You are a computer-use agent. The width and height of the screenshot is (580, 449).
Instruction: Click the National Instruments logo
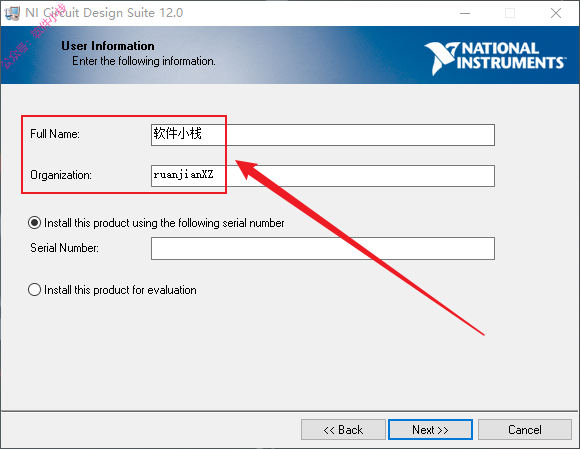pyautogui.click(x=495, y=58)
